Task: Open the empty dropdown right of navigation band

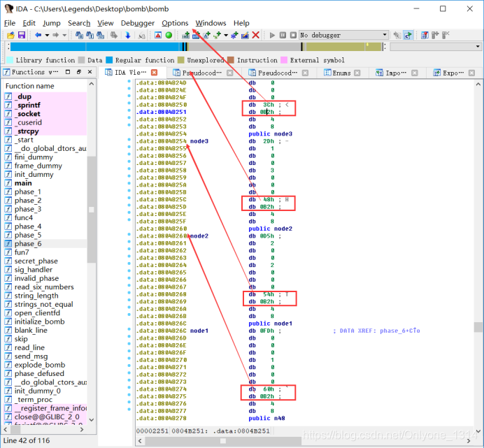Action: point(436,47)
